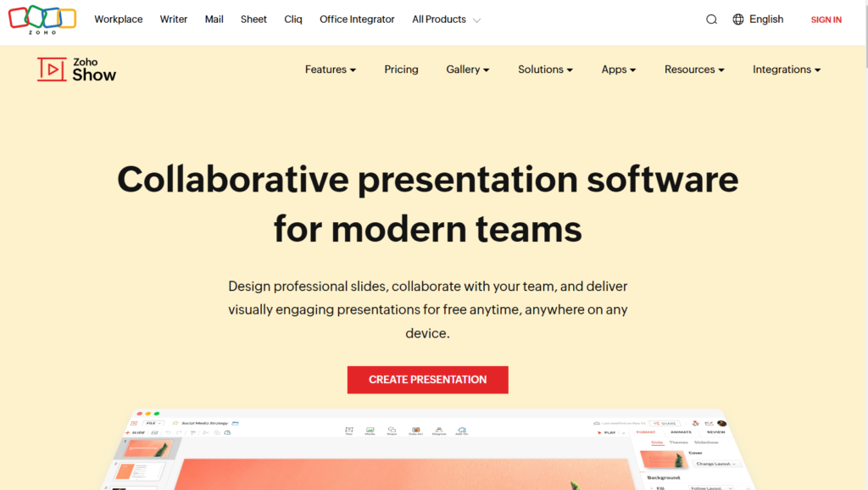Go to Workplace in top bar
Viewport: 868px width, 490px height.
tap(119, 19)
